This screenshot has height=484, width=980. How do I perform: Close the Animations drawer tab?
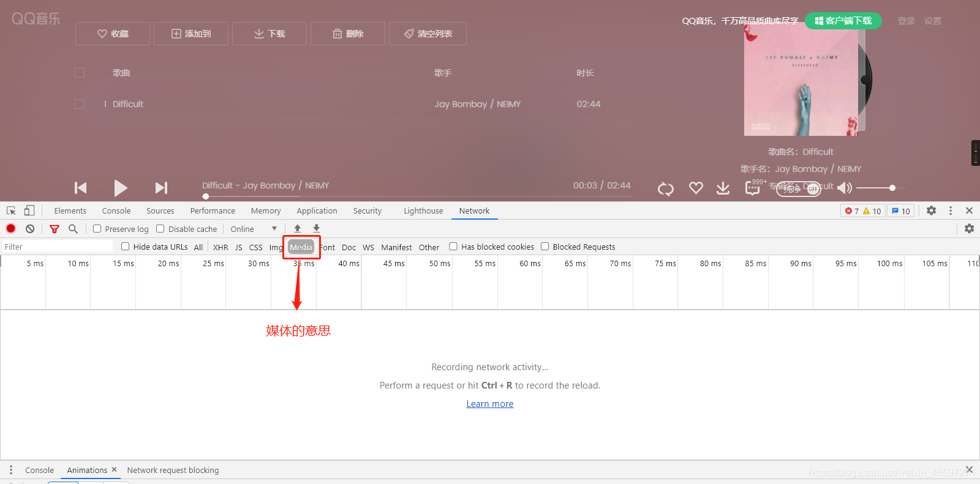pos(114,469)
